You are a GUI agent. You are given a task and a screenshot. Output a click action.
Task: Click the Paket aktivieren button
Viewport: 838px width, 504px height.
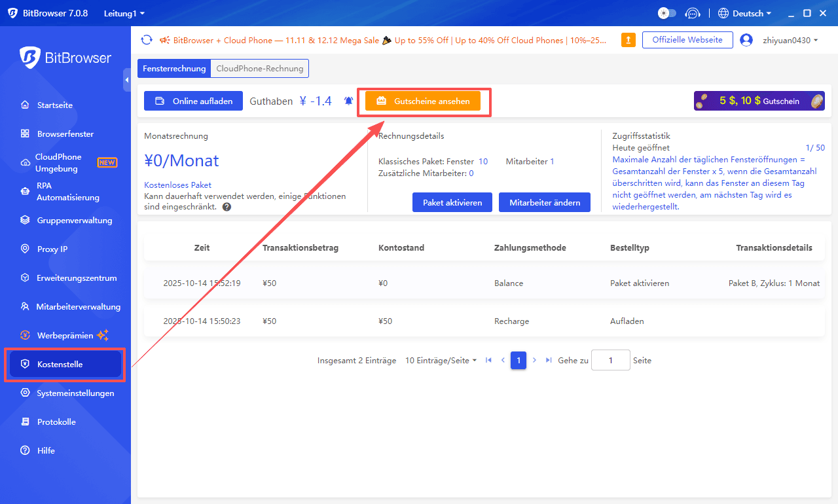[452, 202]
